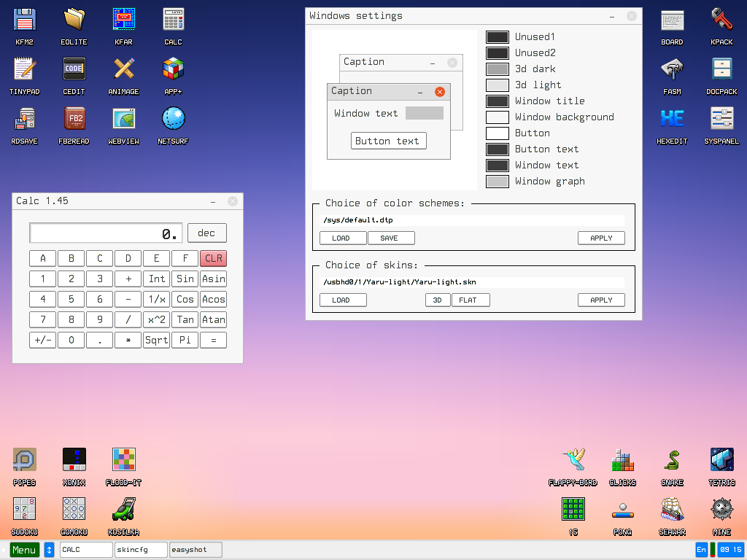Open the HexEdit desktop icon
This screenshot has width=747, height=560.
(x=672, y=120)
